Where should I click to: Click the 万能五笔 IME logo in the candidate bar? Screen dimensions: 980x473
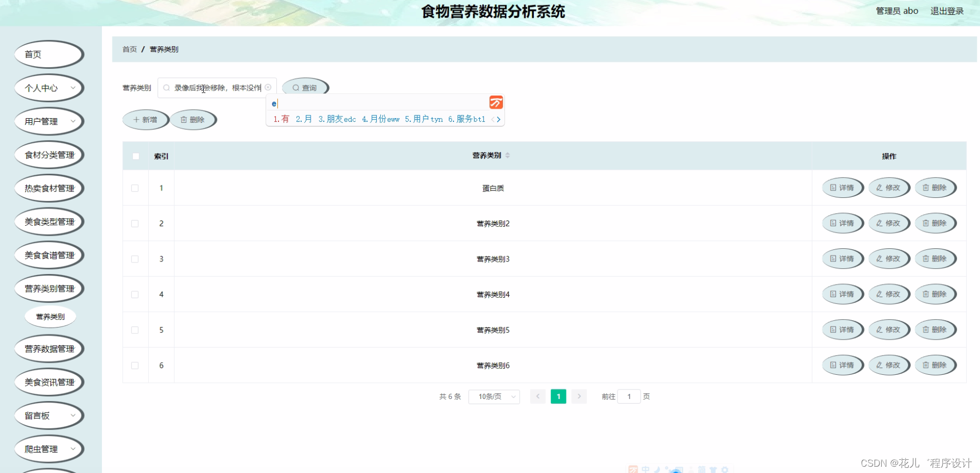pos(496,102)
